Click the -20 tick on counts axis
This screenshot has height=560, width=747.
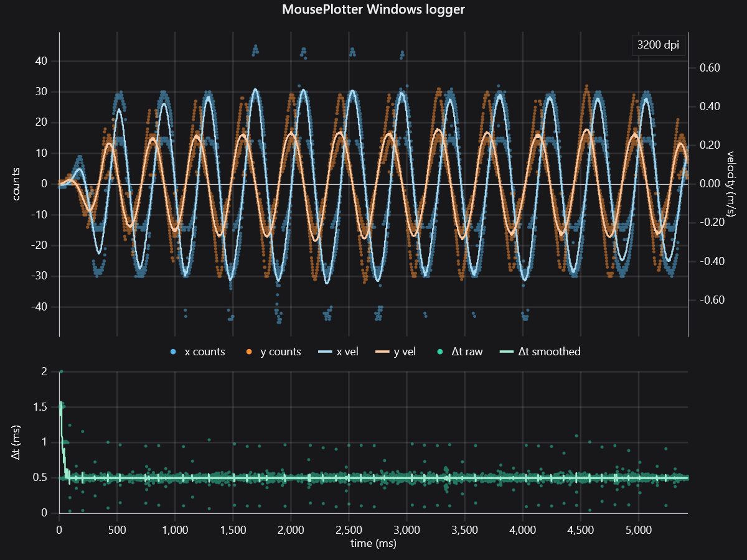[x=40, y=245]
